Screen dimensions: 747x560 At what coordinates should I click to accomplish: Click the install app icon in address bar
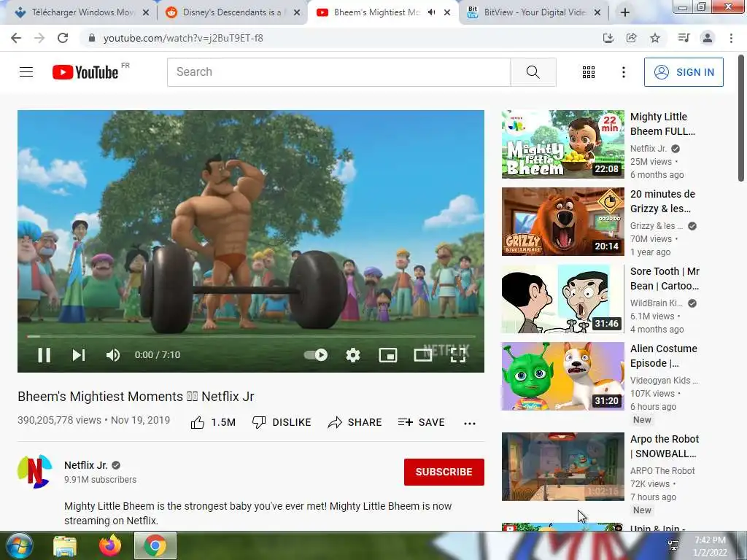coord(608,38)
